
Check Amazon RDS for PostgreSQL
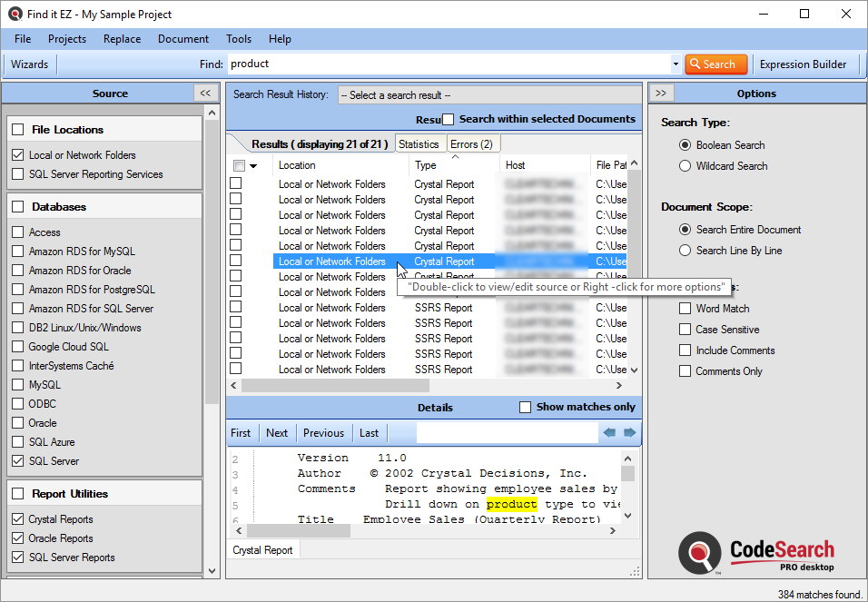point(18,289)
